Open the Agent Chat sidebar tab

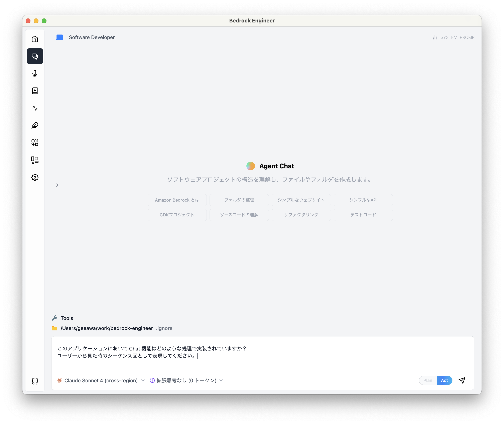point(35,56)
